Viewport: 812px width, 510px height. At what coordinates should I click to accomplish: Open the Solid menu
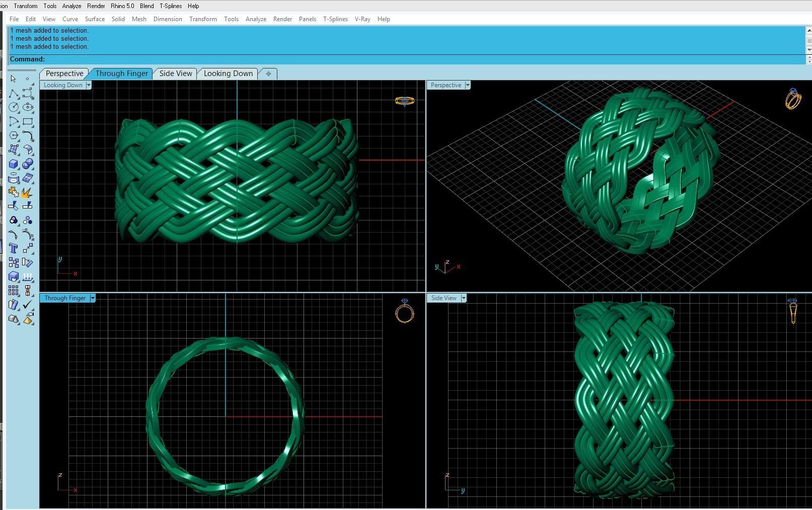(x=118, y=19)
